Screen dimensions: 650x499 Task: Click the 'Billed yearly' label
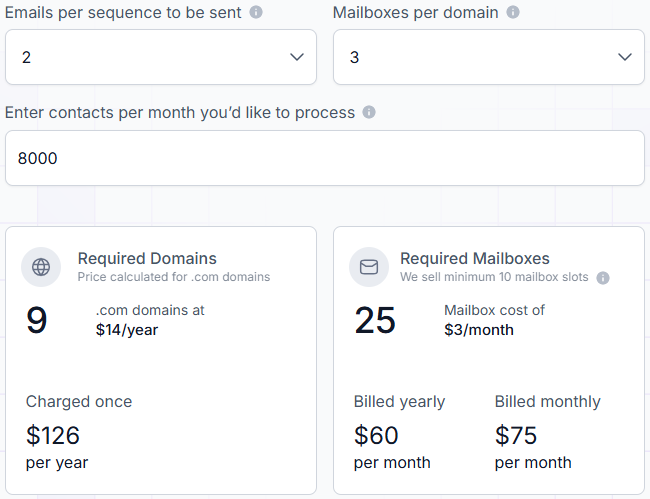point(399,402)
